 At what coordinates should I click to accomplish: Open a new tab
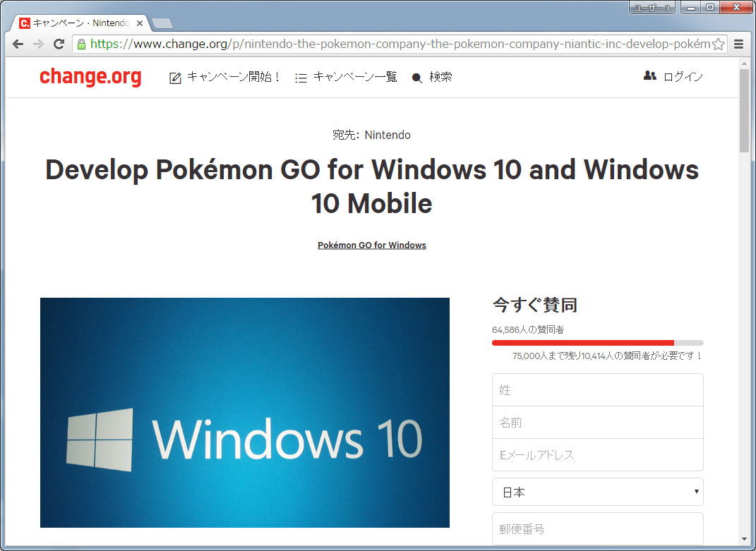pos(162,23)
